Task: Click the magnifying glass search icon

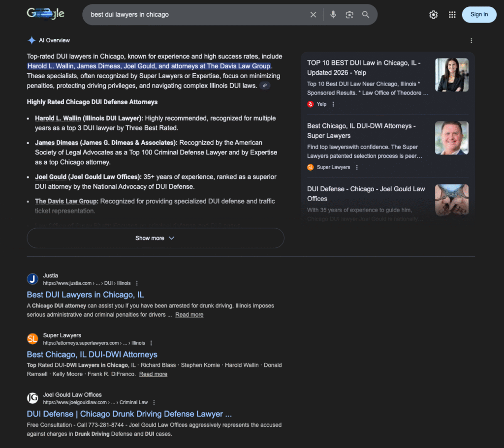Action: 366,15
